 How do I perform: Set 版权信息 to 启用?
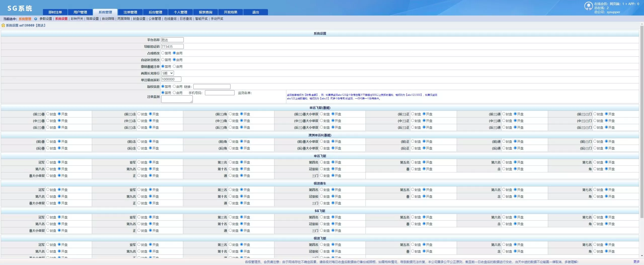174,86
